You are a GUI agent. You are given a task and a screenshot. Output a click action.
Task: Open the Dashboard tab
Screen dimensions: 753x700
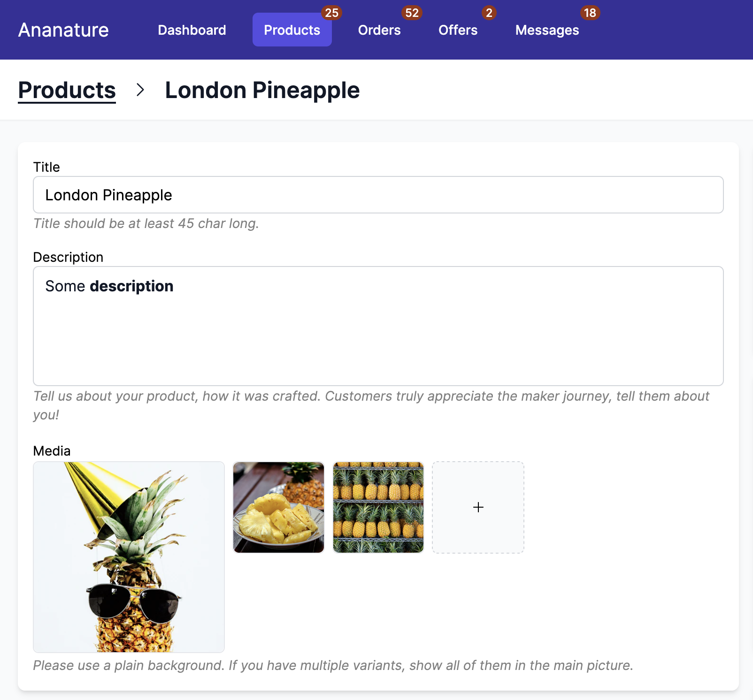coord(192,30)
